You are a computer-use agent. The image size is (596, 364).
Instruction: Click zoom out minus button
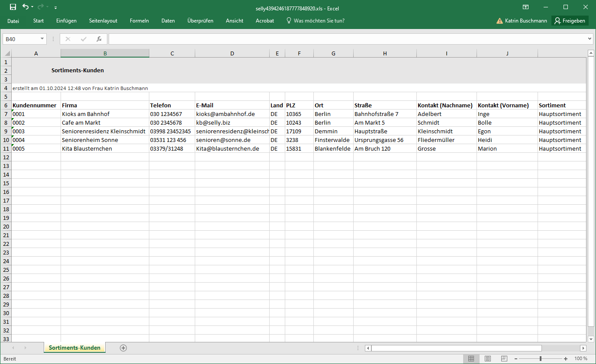[x=516, y=358]
